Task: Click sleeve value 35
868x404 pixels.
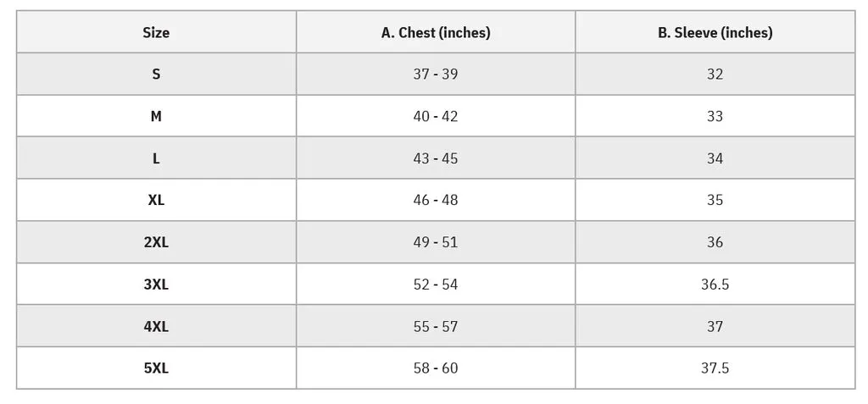Action: tap(715, 200)
